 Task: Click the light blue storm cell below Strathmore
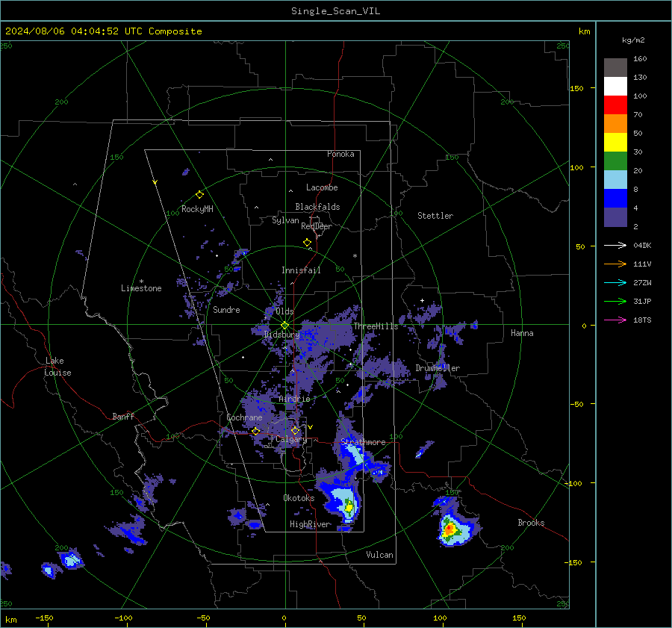[x=354, y=453]
